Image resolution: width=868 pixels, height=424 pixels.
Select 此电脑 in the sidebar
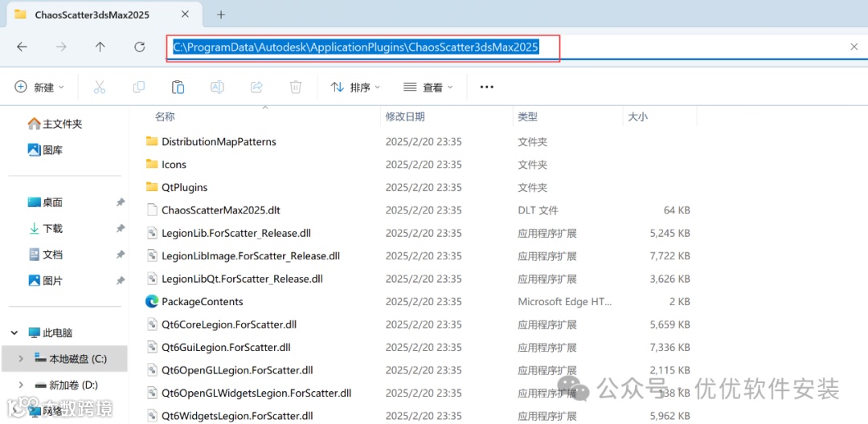pos(51,332)
